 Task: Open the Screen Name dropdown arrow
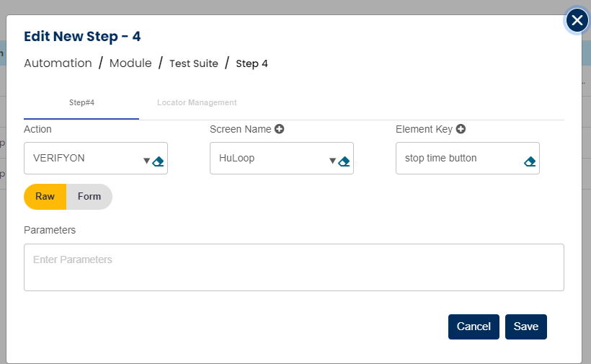point(332,161)
